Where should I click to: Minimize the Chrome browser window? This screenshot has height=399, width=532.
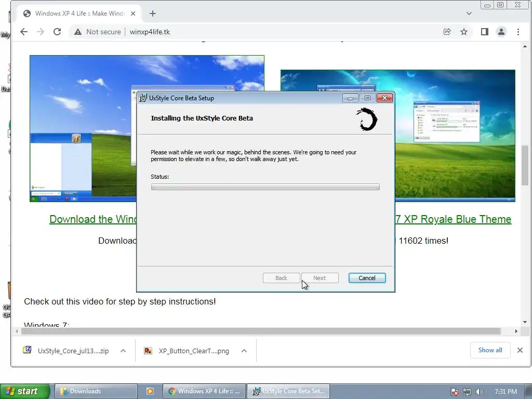(x=487, y=5)
